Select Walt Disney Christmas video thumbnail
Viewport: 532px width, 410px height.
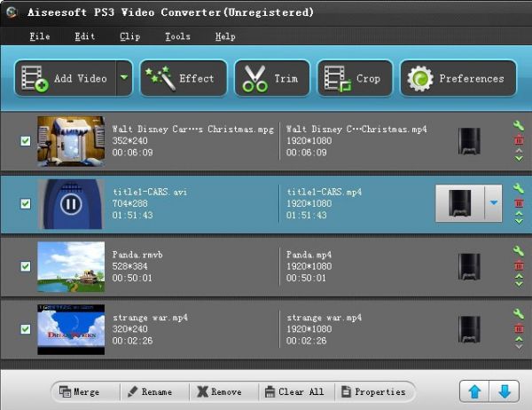pos(71,141)
